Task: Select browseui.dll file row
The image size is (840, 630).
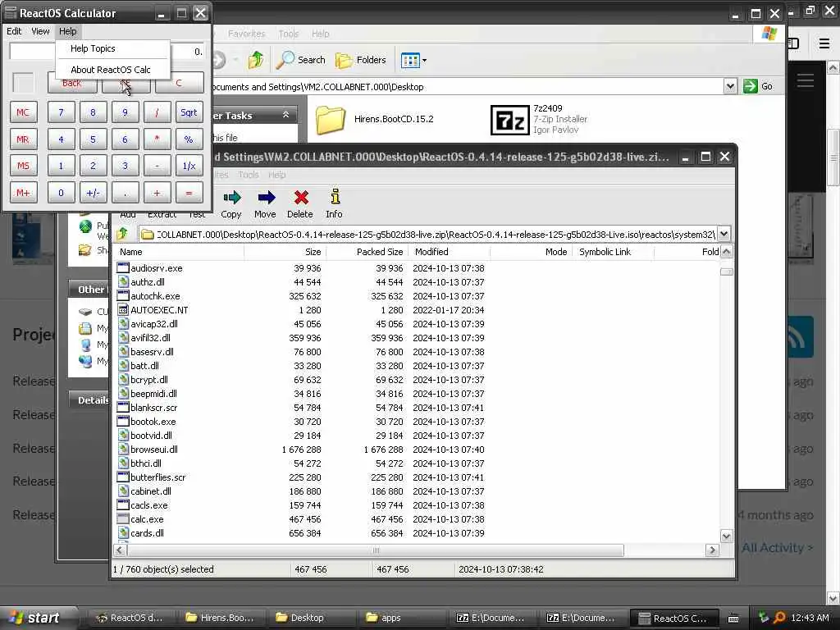Action: coord(153,450)
